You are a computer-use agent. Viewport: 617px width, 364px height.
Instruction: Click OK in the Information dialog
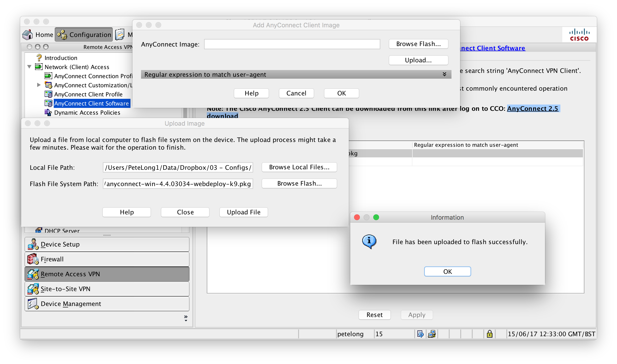tap(447, 271)
